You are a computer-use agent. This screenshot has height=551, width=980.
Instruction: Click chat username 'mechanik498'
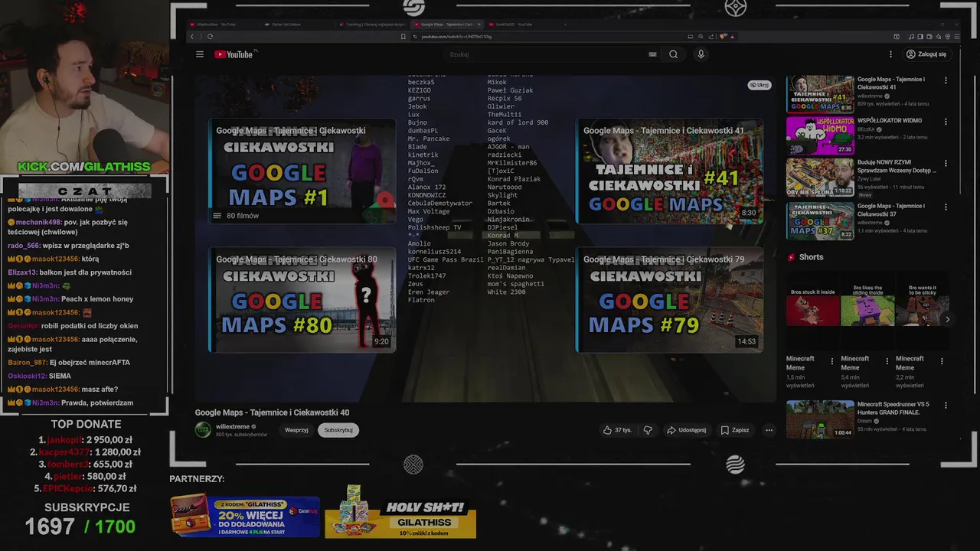click(x=38, y=222)
